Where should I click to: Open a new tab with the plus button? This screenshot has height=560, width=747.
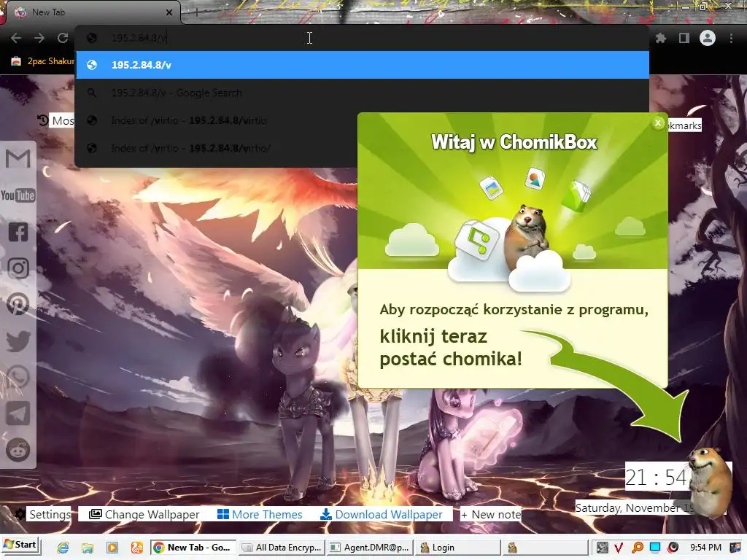[196, 12]
